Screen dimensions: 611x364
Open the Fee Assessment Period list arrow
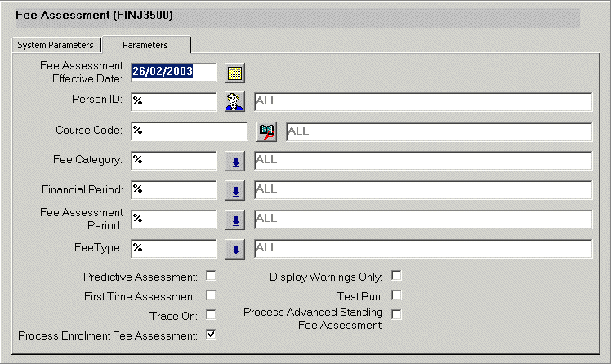click(x=235, y=220)
